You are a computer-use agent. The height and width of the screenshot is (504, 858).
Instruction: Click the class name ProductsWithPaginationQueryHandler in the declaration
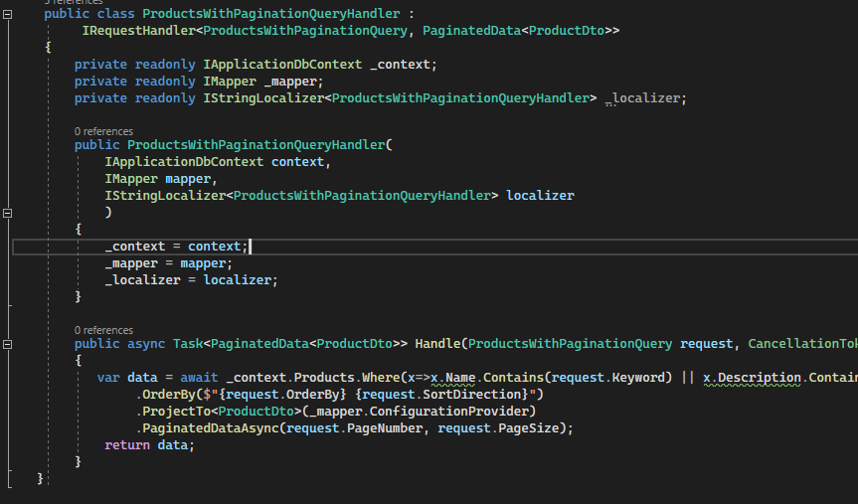tap(270, 14)
